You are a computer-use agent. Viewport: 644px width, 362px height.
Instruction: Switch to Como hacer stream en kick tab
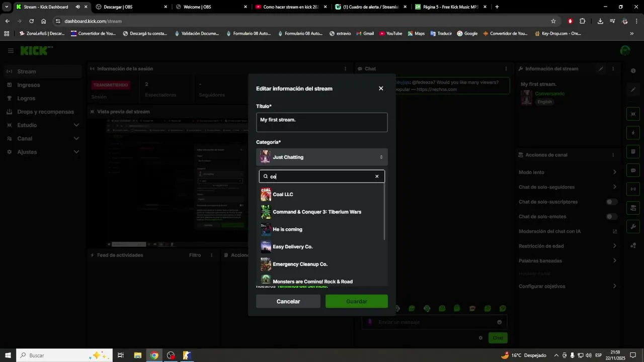291,7
